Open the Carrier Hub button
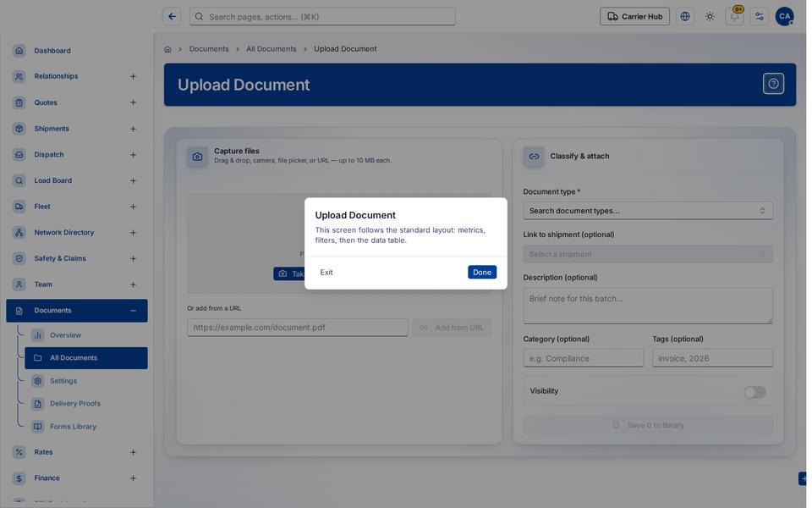812x508 pixels. coord(634,17)
